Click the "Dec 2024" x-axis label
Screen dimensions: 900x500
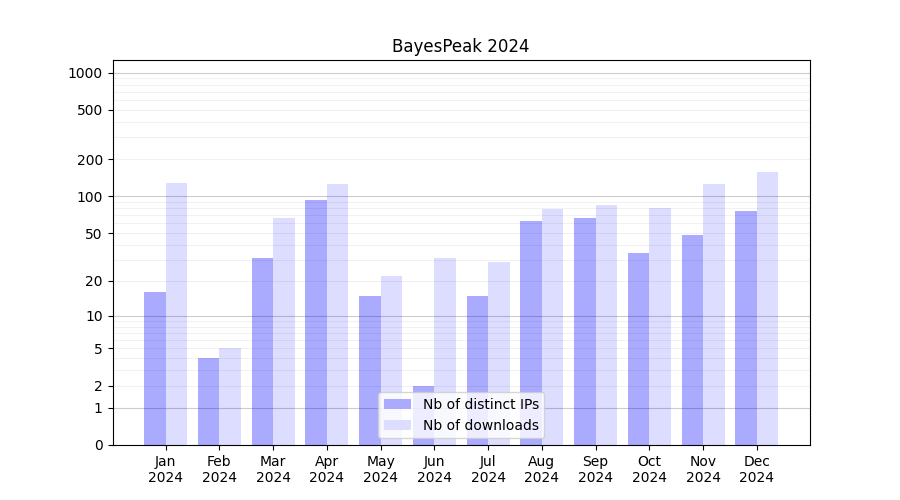coord(757,469)
